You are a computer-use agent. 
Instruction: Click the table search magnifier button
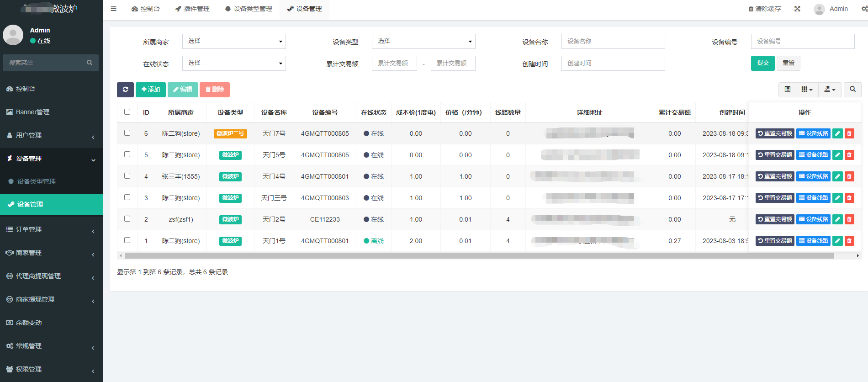[852, 90]
